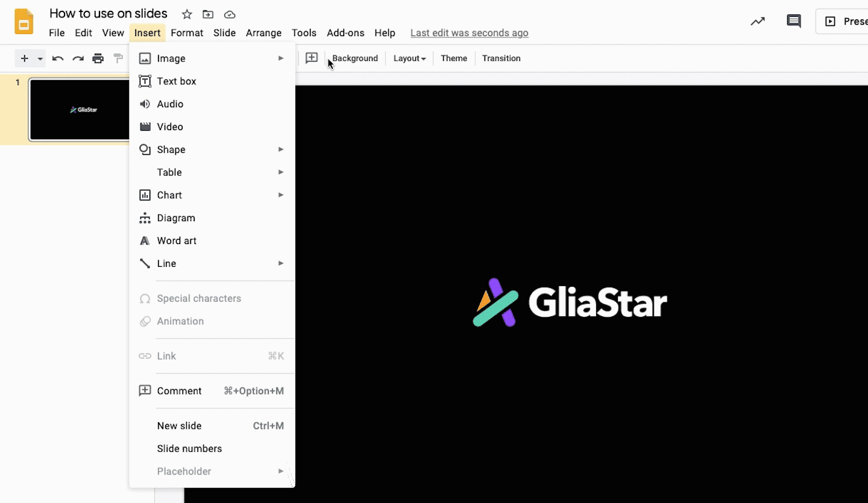Open the Shape submenu
This screenshot has height=503, width=868.
[212, 149]
